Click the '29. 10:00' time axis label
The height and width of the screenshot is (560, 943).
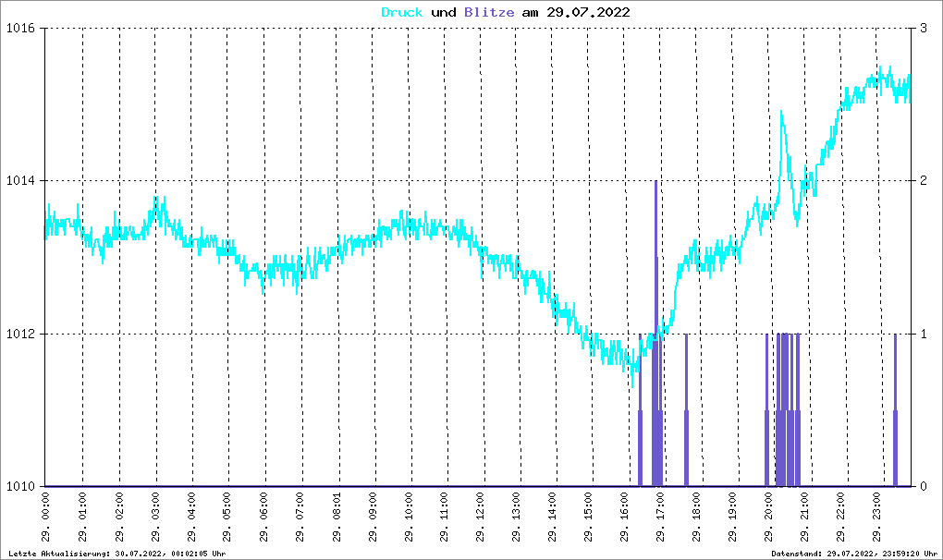point(409,517)
